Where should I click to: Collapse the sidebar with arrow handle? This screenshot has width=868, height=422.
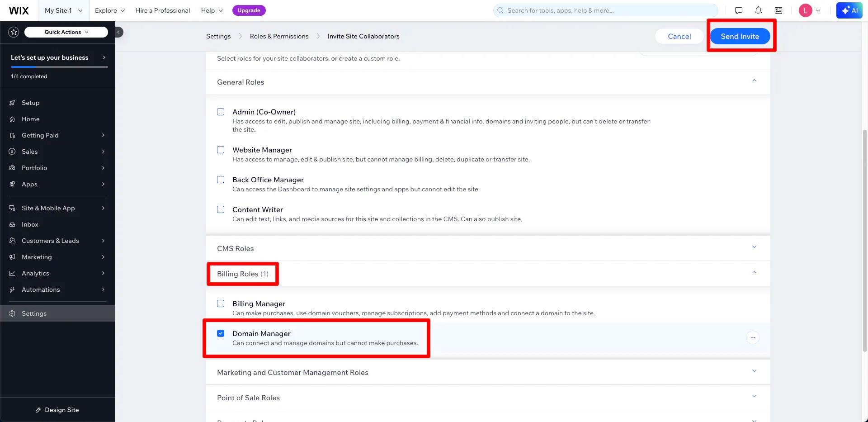click(119, 32)
